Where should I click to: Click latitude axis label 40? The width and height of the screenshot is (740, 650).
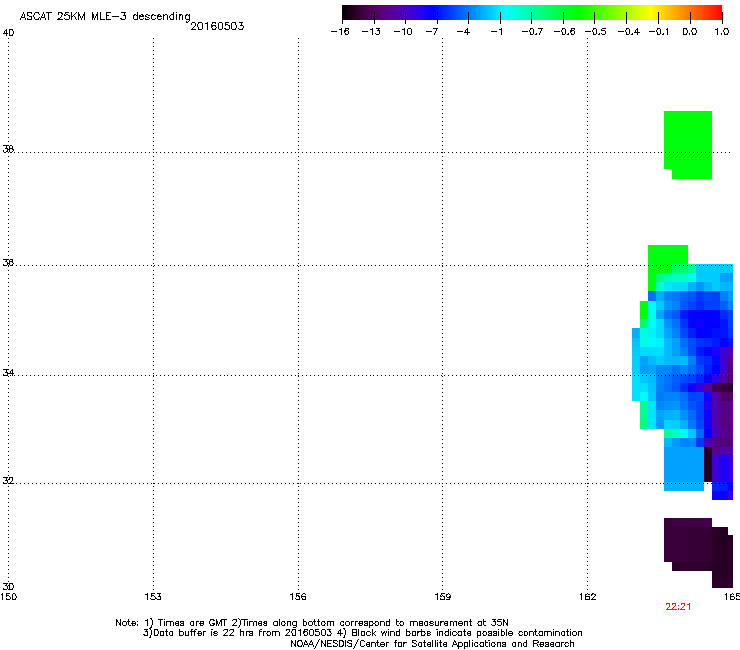click(x=8, y=33)
